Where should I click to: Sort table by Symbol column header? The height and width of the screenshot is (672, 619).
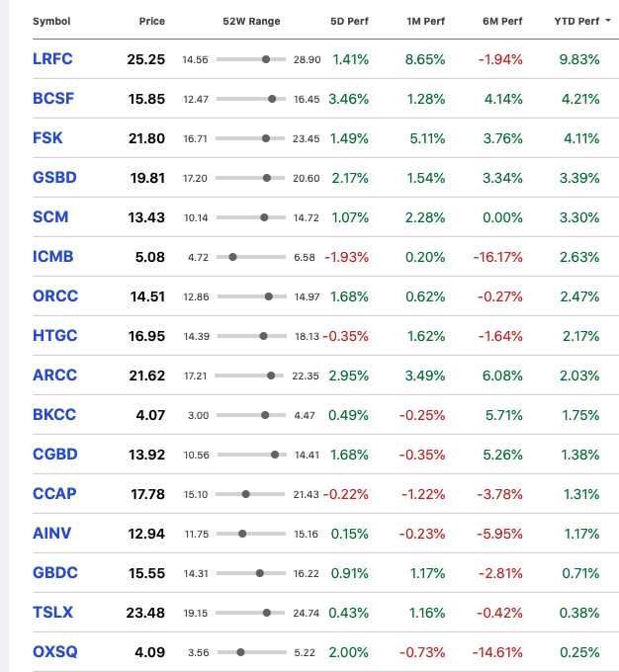tap(51, 21)
